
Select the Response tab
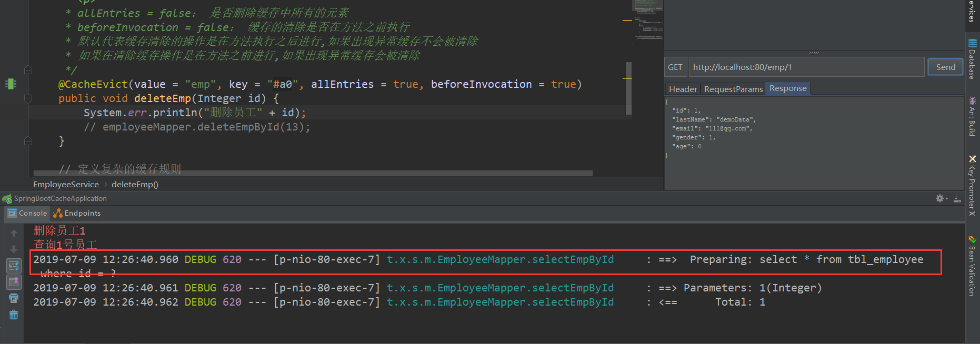[x=788, y=88]
